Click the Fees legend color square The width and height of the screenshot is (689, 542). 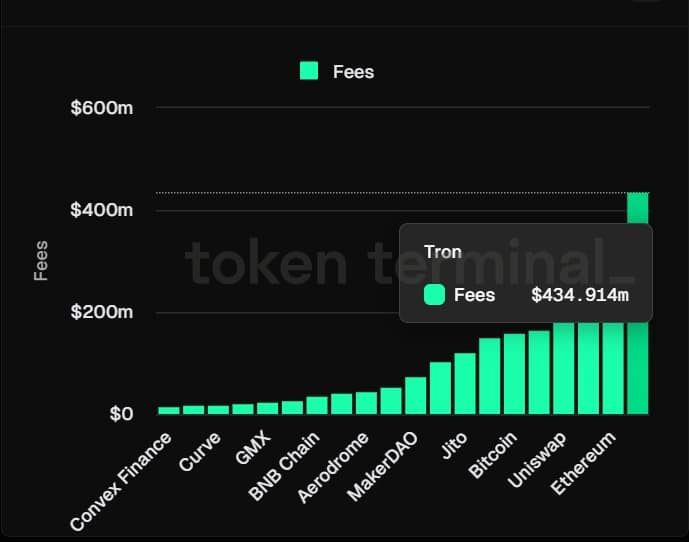309,71
